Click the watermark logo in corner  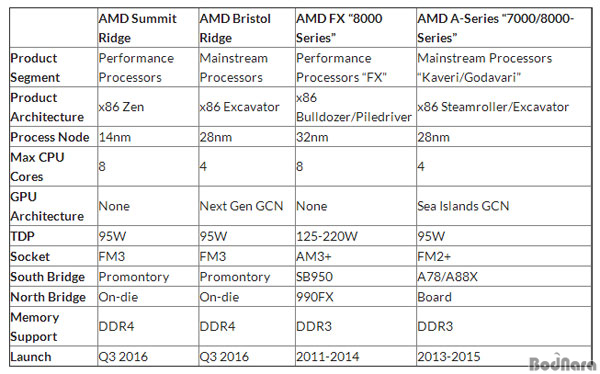point(562,363)
